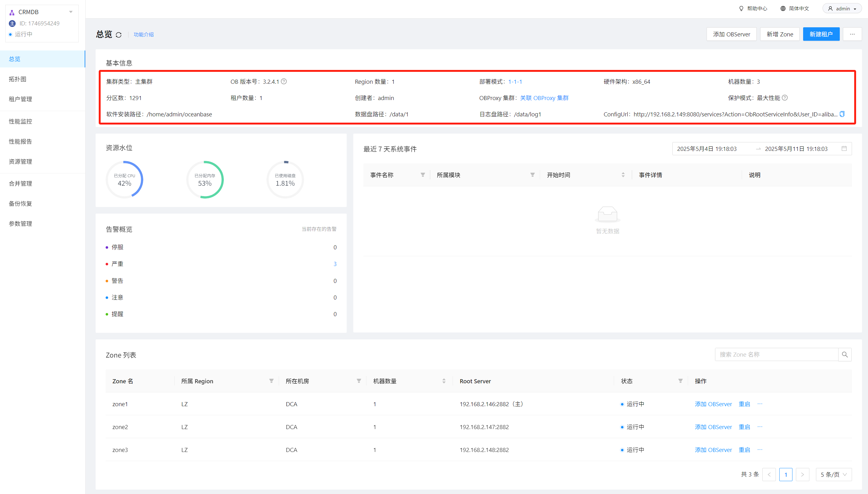Click the 新建租户 button
The width and height of the screenshot is (868, 494).
(x=821, y=34)
